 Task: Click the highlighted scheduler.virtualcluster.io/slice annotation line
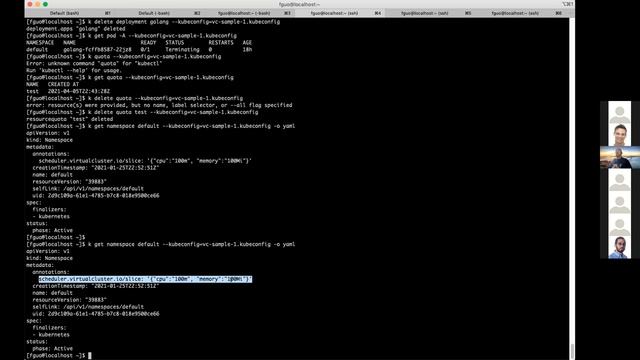coord(145,279)
